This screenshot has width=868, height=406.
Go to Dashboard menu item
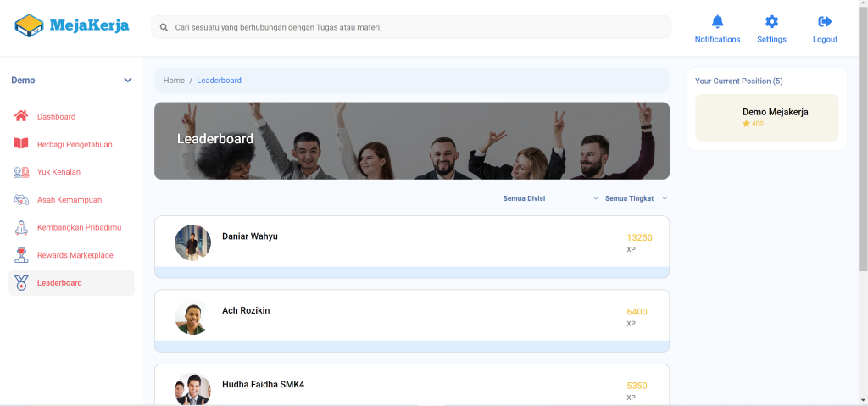coord(71,116)
